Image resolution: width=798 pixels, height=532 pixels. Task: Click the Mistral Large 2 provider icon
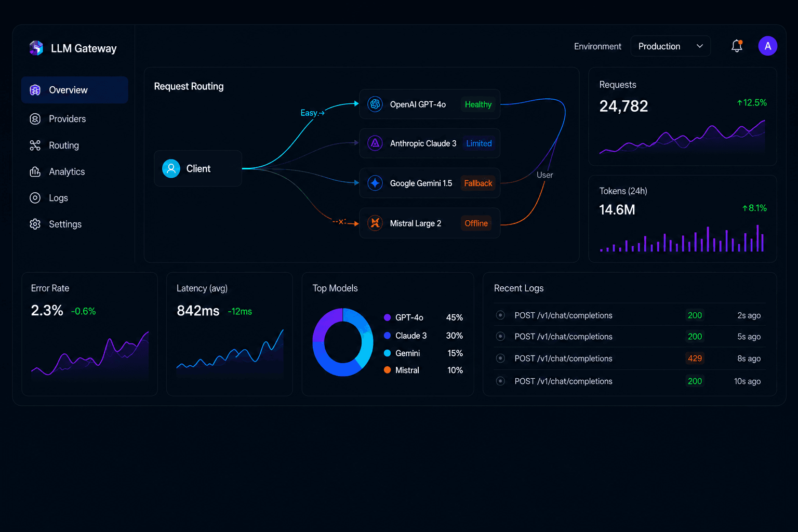point(375,223)
